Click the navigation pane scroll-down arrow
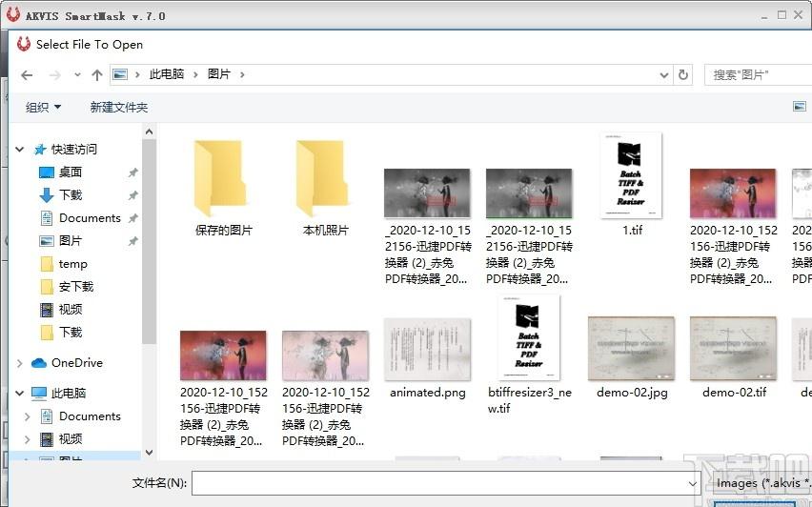The image size is (812, 507). tap(149, 452)
